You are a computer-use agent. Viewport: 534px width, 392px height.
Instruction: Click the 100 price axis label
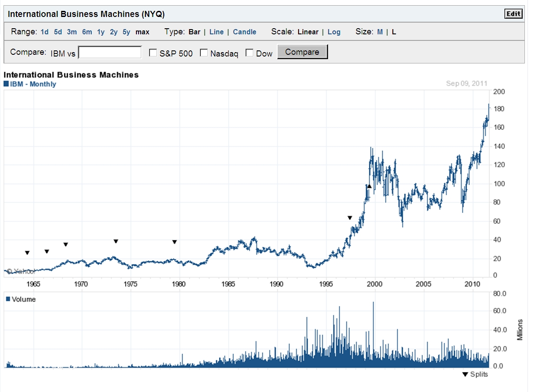[x=499, y=184]
